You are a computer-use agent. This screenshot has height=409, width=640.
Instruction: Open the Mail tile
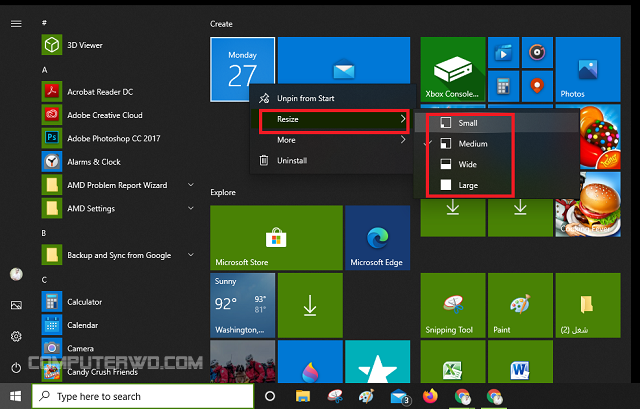coord(344,60)
